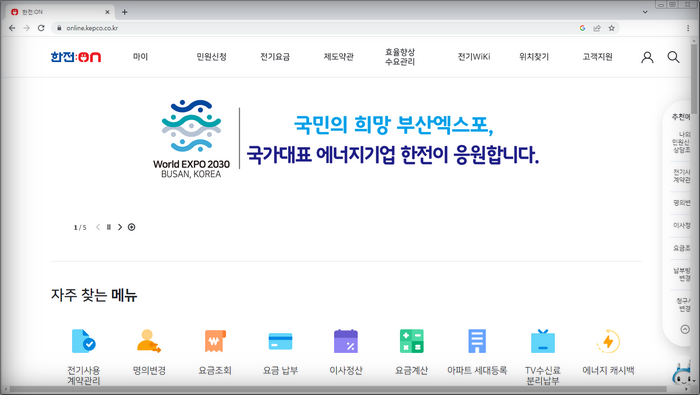Open the 아파트 세대등록 building icon
The width and height of the screenshot is (700, 395).
(477, 341)
